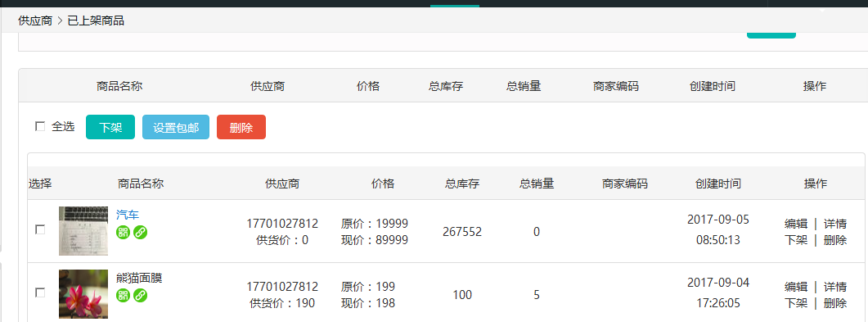Image resolution: width=868 pixels, height=322 pixels.
Task: Click 详情 for the 汽车 row
Action: (x=834, y=224)
